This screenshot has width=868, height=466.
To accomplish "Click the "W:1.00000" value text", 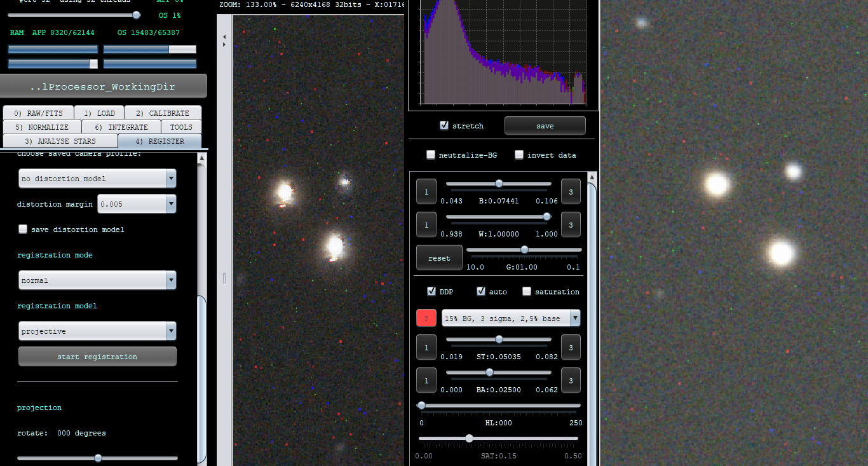I will pos(499,234).
